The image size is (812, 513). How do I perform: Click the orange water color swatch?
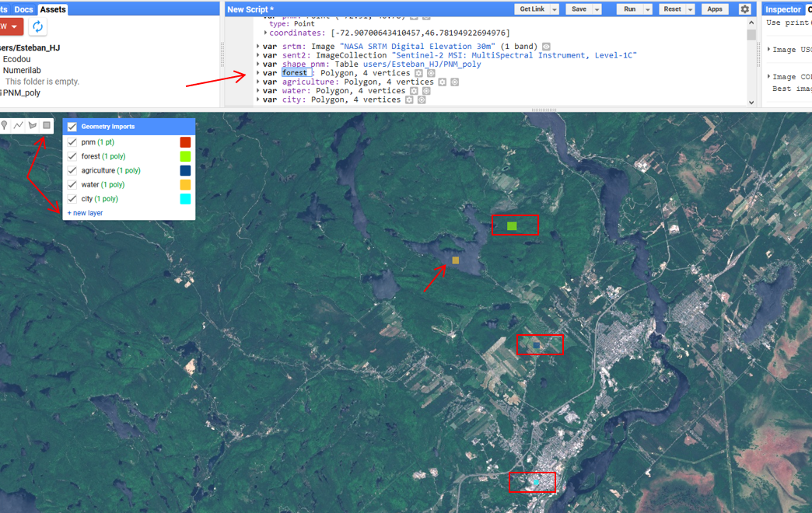[x=185, y=184]
